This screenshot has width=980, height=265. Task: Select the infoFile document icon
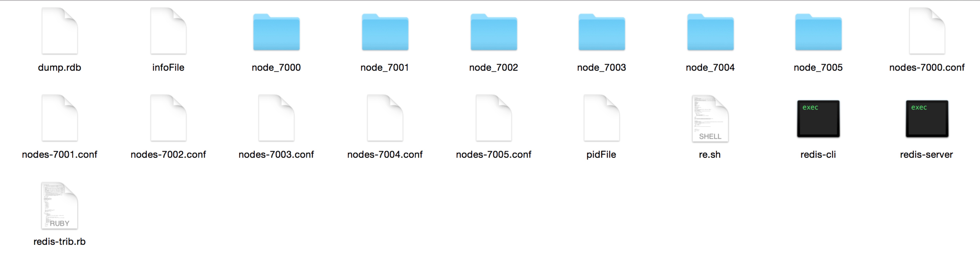point(168,31)
